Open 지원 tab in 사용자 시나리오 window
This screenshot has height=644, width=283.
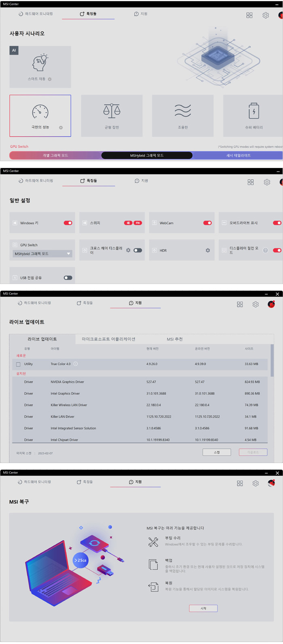(x=141, y=14)
